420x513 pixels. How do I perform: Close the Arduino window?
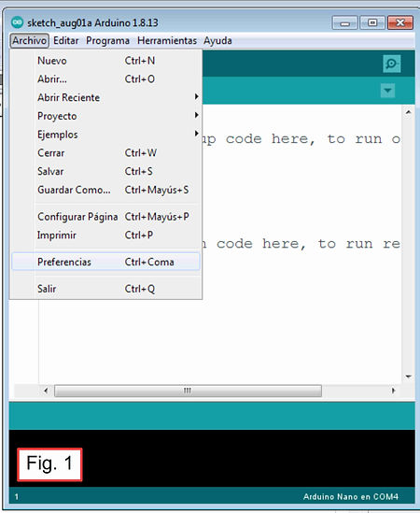400,23
